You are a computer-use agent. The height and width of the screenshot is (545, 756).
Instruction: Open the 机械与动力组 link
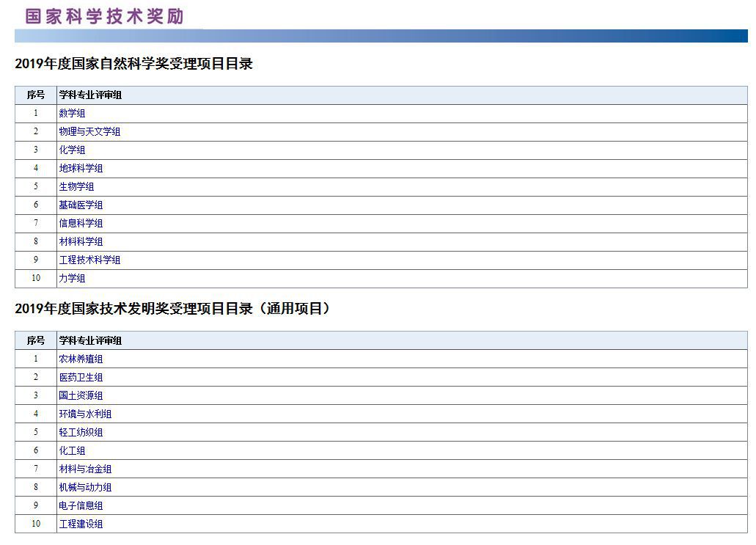click(87, 488)
